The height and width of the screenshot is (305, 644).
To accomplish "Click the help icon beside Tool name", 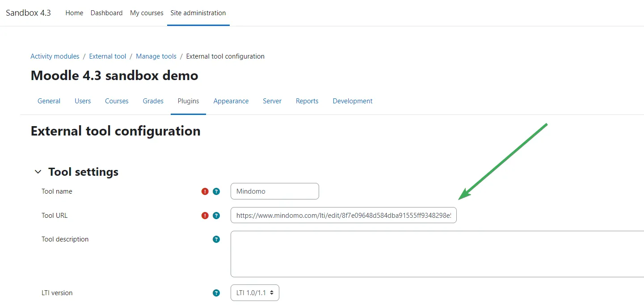I will (x=216, y=191).
